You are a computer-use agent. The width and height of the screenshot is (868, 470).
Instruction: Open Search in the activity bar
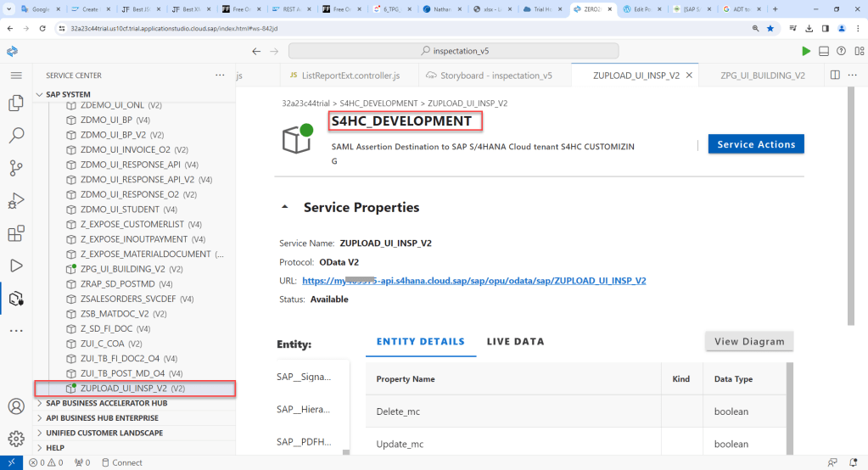[x=15, y=135]
